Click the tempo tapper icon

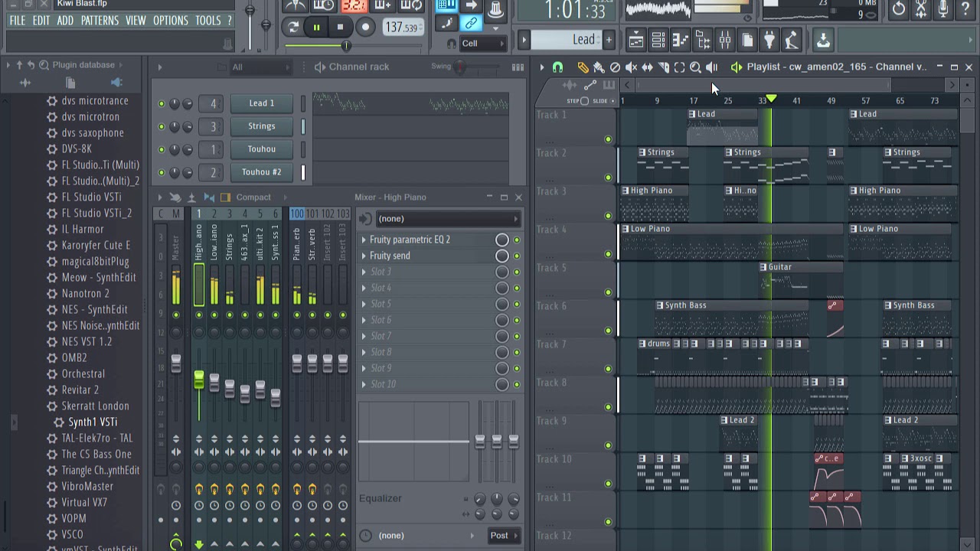pyautogui.click(x=792, y=40)
